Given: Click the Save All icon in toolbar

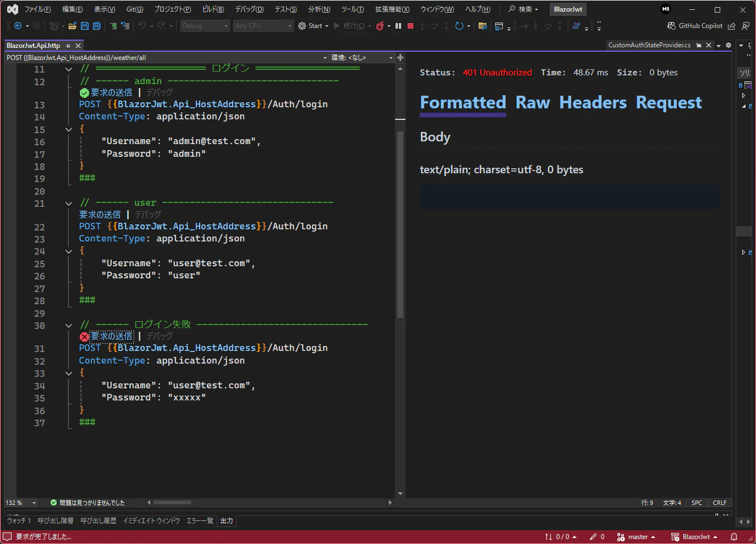Looking at the screenshot, I should click(x=97, y=26).
